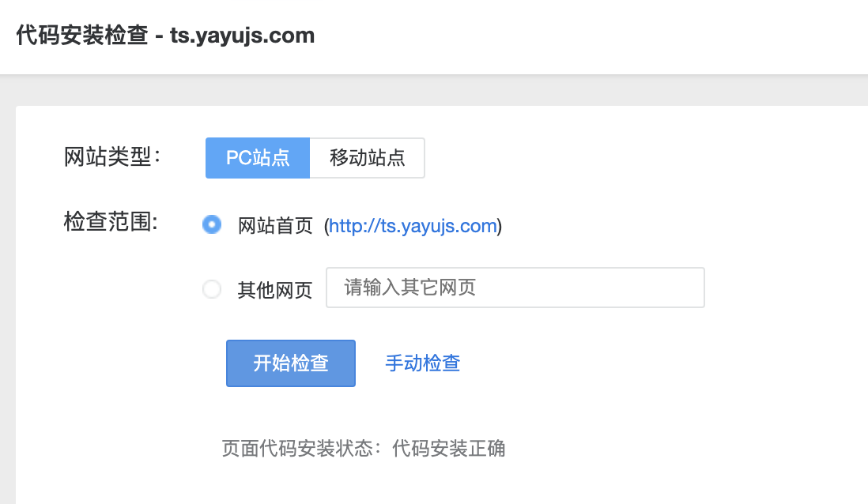The width and height of the screenshot is (868, 504).
Task: Choose the 其他网页 radio button circle
Action: pyautogui.click(x=211, y=289)
